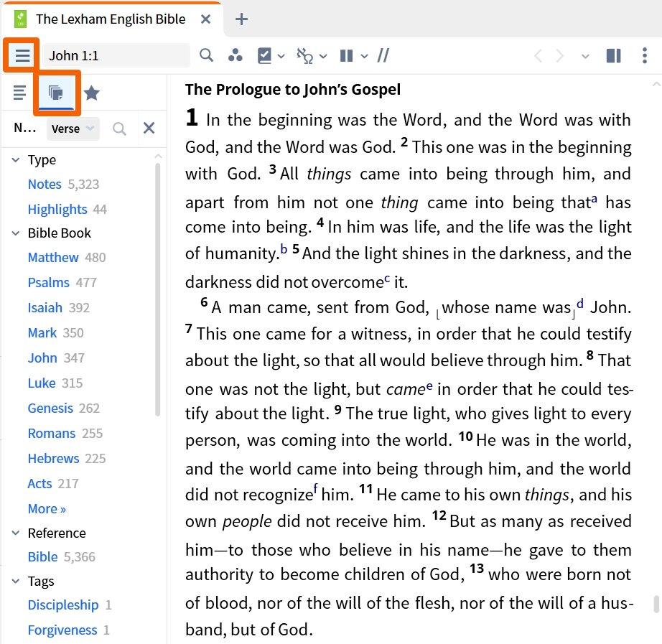The height and width of the screenshot is (644, 662).
Task: Open footnote b after 'humanity'
Action: pos(284,249)
